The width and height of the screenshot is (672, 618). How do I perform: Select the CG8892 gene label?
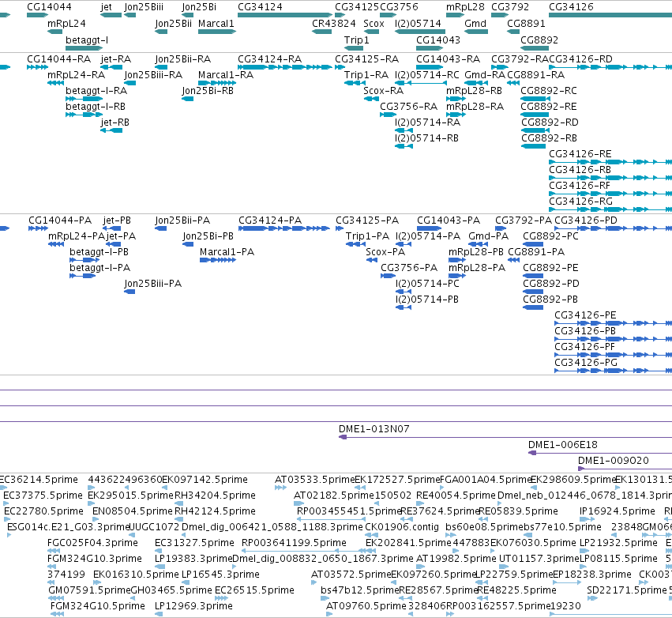[539, 40]
